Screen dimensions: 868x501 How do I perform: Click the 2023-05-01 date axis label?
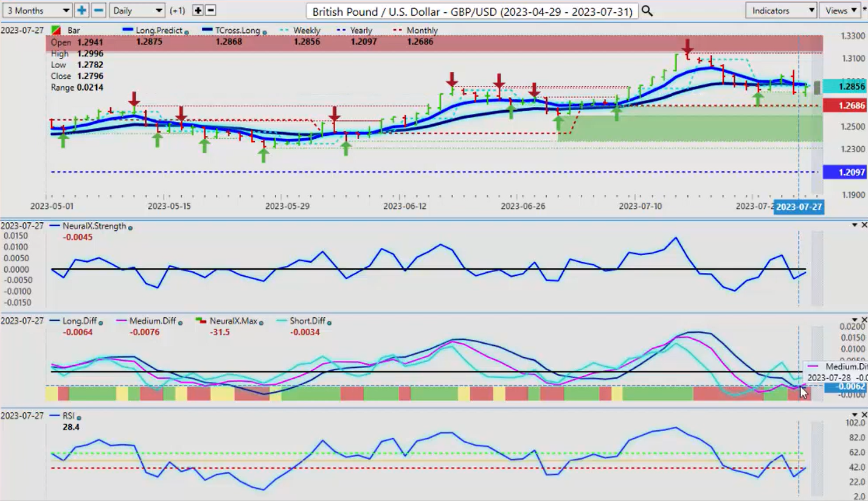(52, 206)
